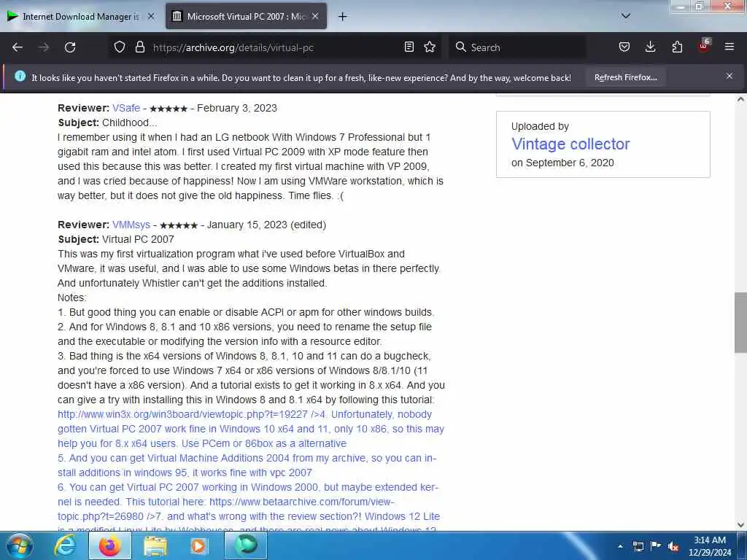This screenshot has width=747, height=560.
Task: Click the archive.org URL address bar
Action: point(276,47)
